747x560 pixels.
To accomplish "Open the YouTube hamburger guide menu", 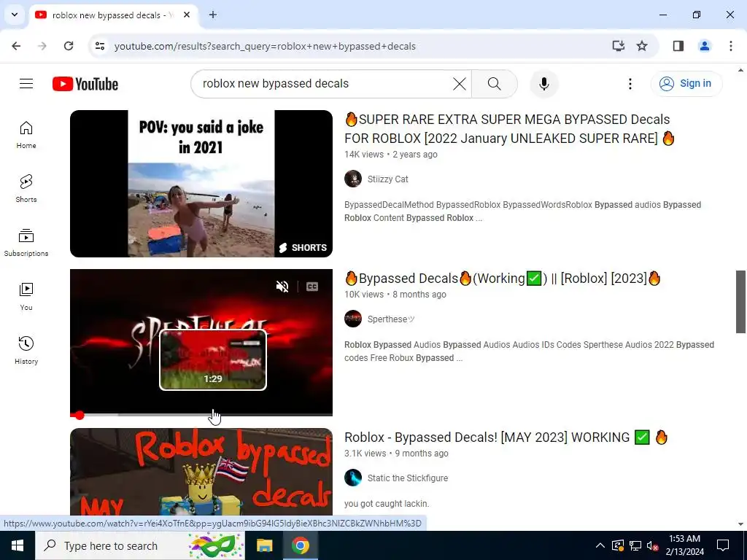I will pos(26,84).
